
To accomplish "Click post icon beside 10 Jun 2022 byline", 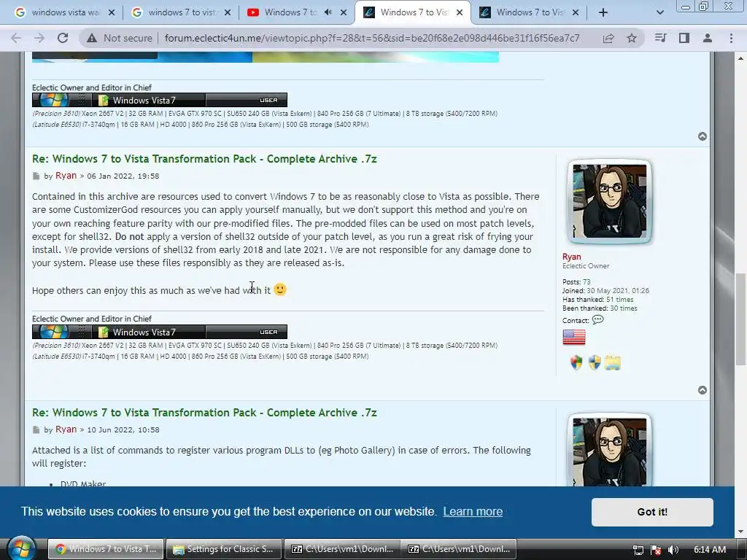I will 36,430.
